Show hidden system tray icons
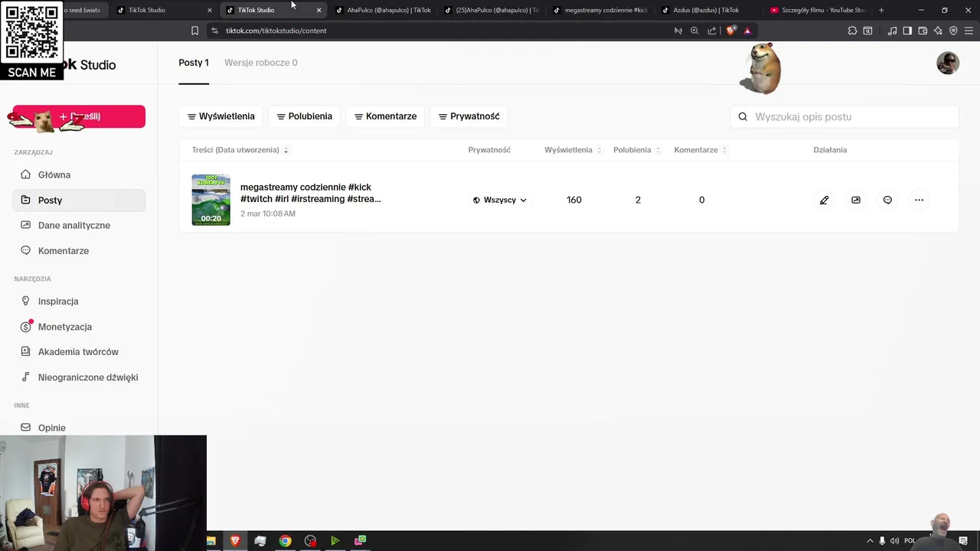Screen dimensions: 980x551 click(869, 541)
